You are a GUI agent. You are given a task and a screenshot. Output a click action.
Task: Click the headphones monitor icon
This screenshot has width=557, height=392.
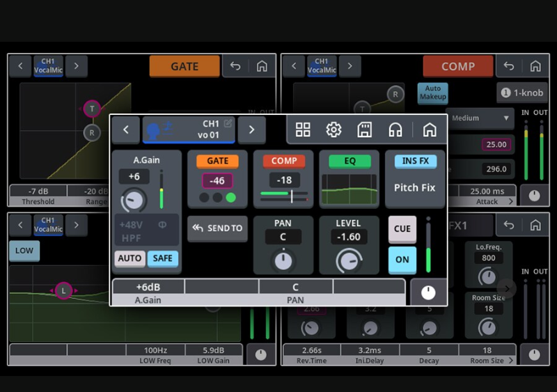tap(395, 130)
